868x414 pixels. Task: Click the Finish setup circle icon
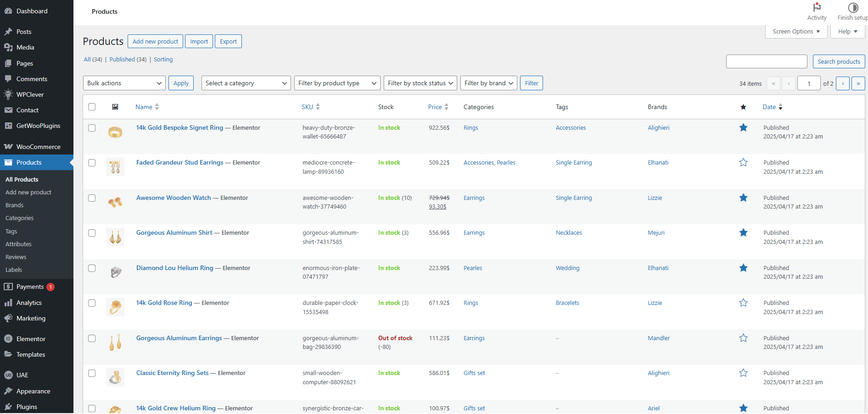[x=853, y=8]
